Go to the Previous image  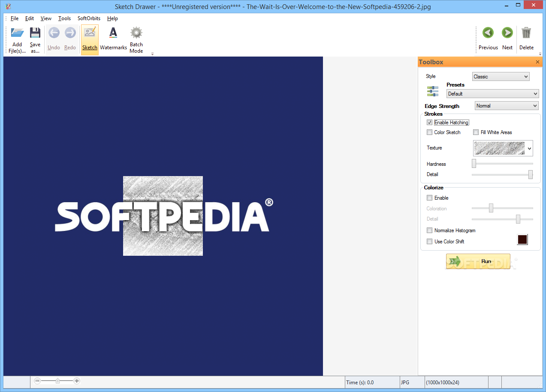click(488, 33)
